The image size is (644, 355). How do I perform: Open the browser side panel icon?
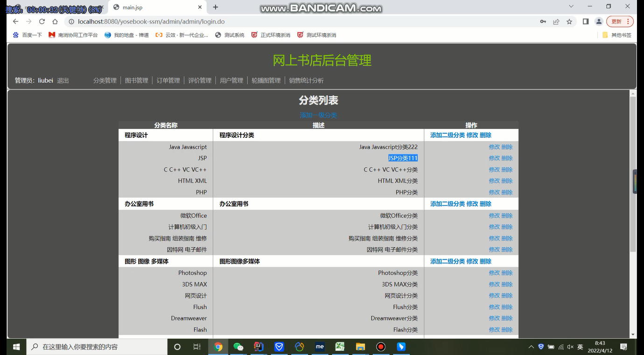tap(585, 21)
